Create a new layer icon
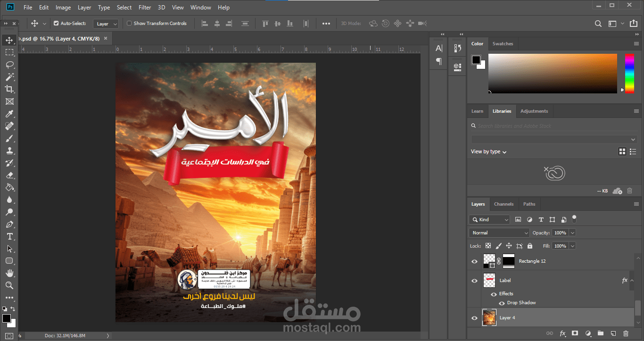Screen dimensions: 644x341 click(x=613, y=333)
